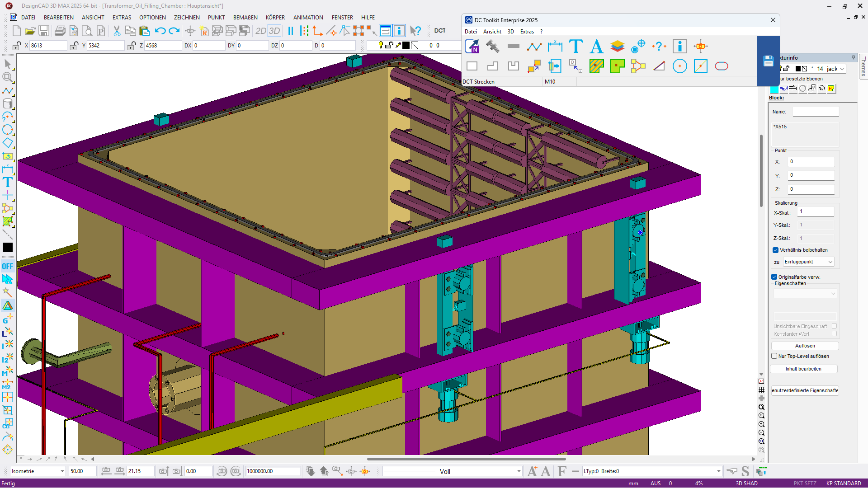Click the Auflösen button
Screen dimensions: 868x488
805,346
